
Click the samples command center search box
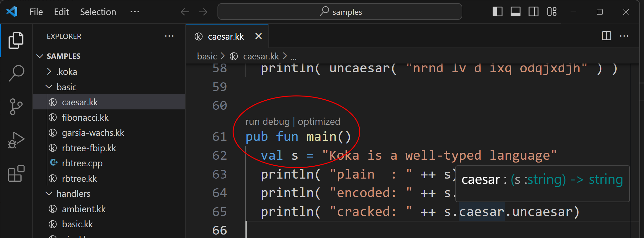(340, 12)
